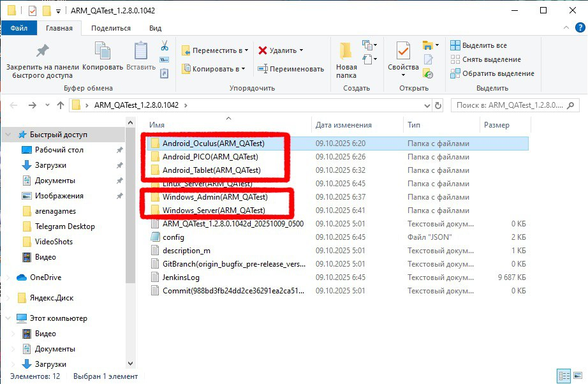This screenshot has height=384, width=588.
Task: Open the Вид ribbon tab
Action: click(x=155, y=28)
